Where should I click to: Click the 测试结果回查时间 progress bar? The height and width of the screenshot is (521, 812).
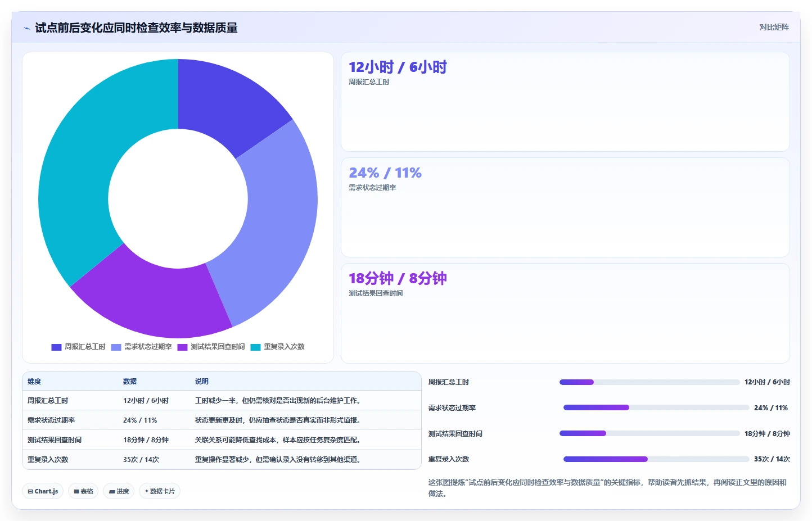point(649,433)
